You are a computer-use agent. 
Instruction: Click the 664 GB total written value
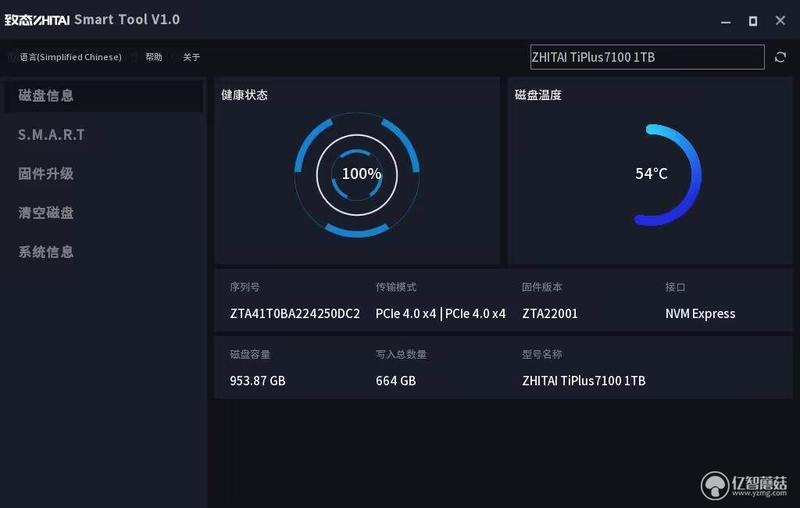coord(396,380)
